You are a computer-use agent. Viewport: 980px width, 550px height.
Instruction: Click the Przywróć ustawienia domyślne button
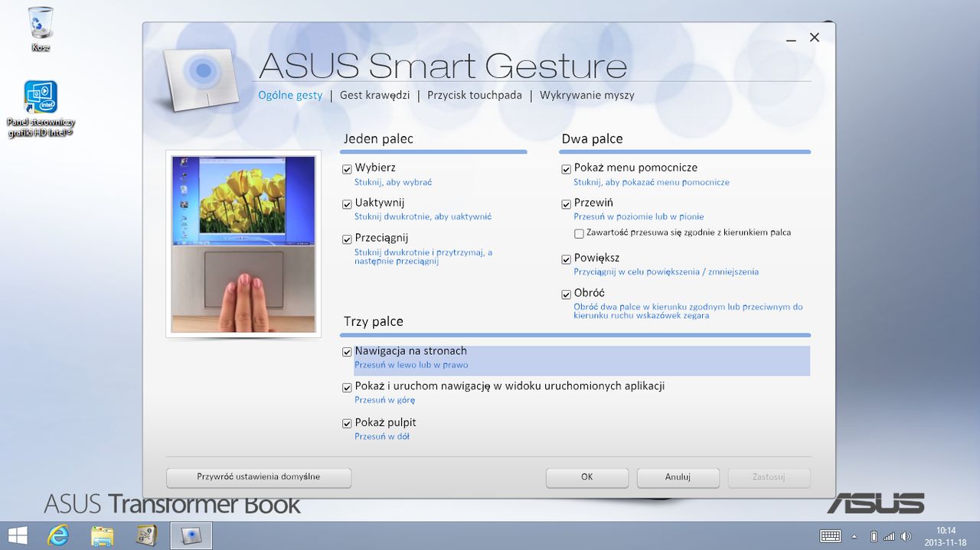(x=258, y=477)
